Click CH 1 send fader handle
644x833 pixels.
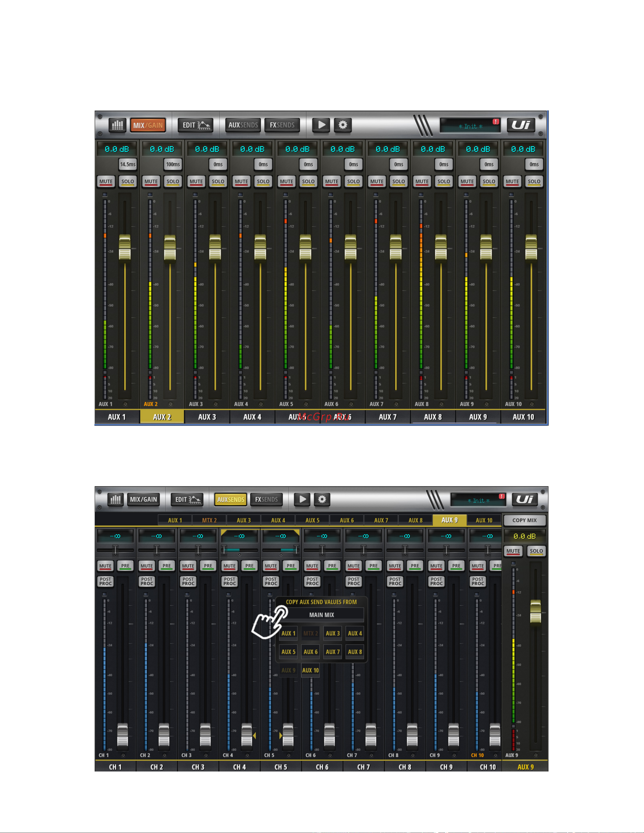click(x=123, y=735)
